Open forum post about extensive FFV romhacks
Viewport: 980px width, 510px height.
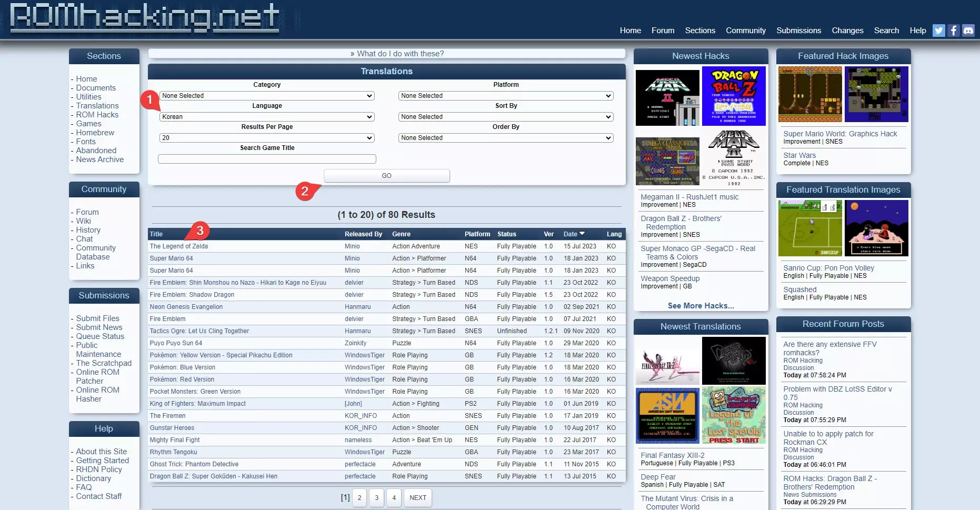click(830, 348)
